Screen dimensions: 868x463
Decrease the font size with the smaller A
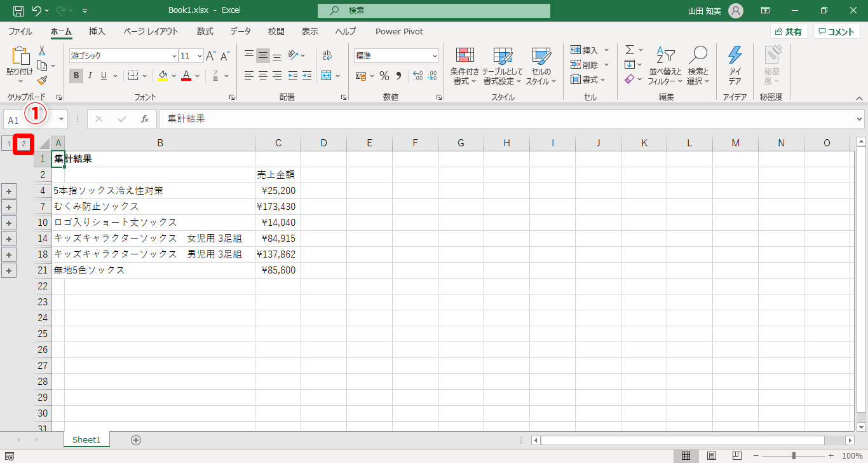(x=224, y=55)
